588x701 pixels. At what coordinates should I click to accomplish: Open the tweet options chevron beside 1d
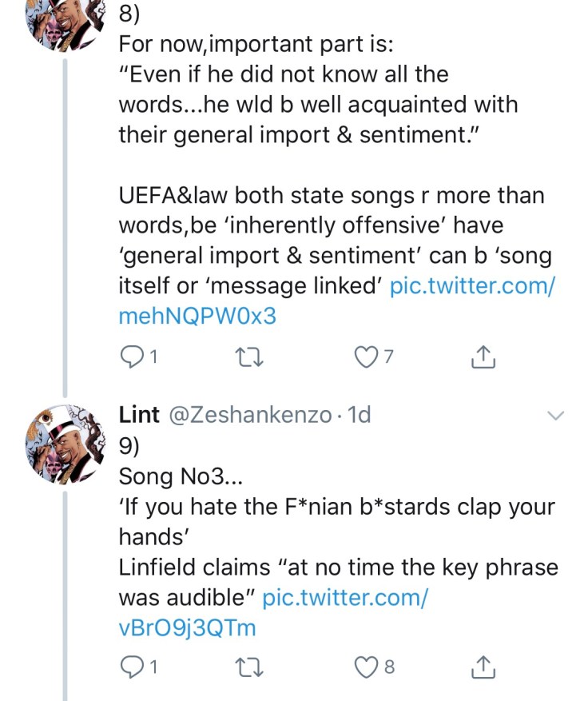554,416
